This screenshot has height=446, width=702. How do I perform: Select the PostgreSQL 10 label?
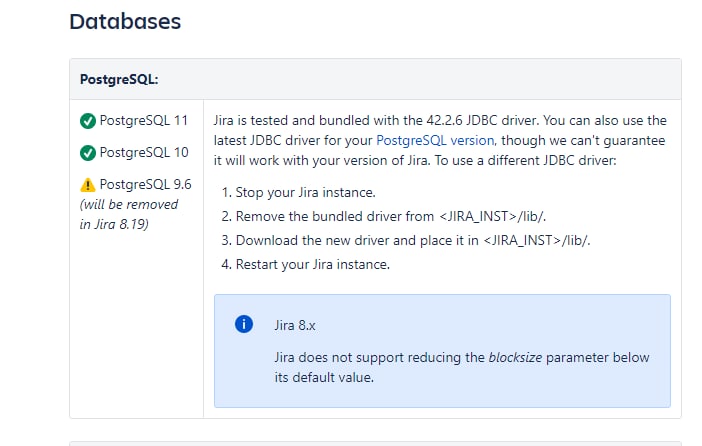[144, 152]
